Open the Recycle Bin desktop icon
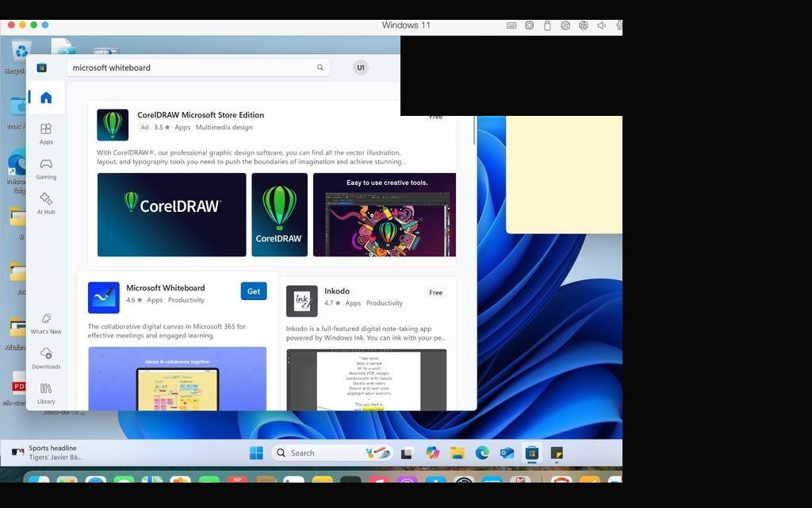 pos(19,56)
